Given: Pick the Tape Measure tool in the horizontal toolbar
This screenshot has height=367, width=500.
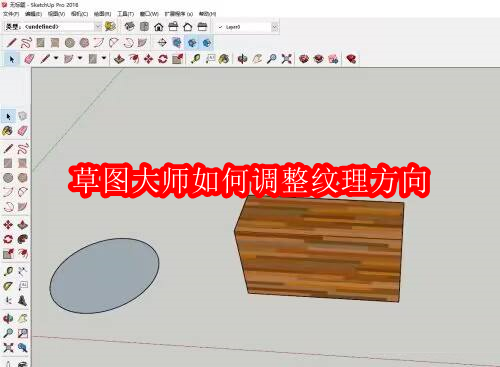Looking at the screenshot, I should point(195,59).
